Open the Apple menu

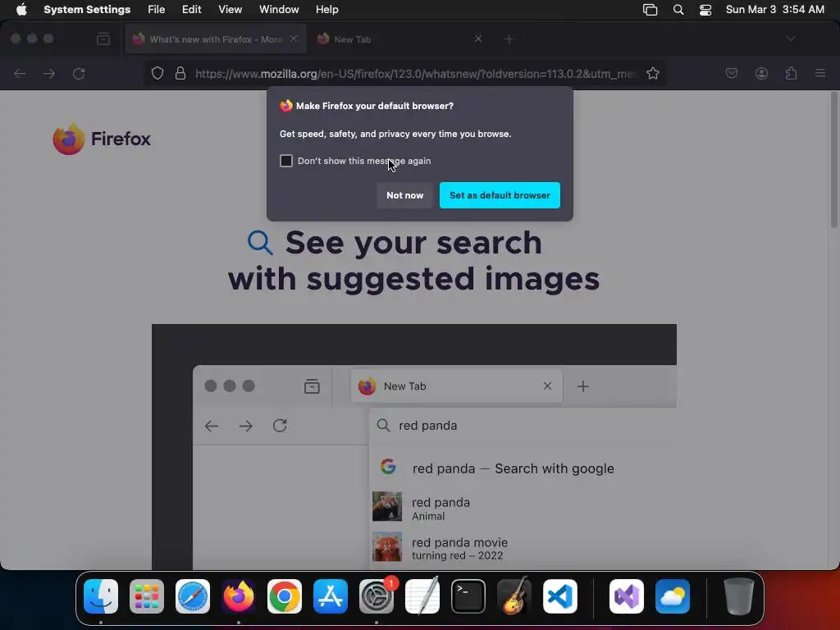click(21, 9)
